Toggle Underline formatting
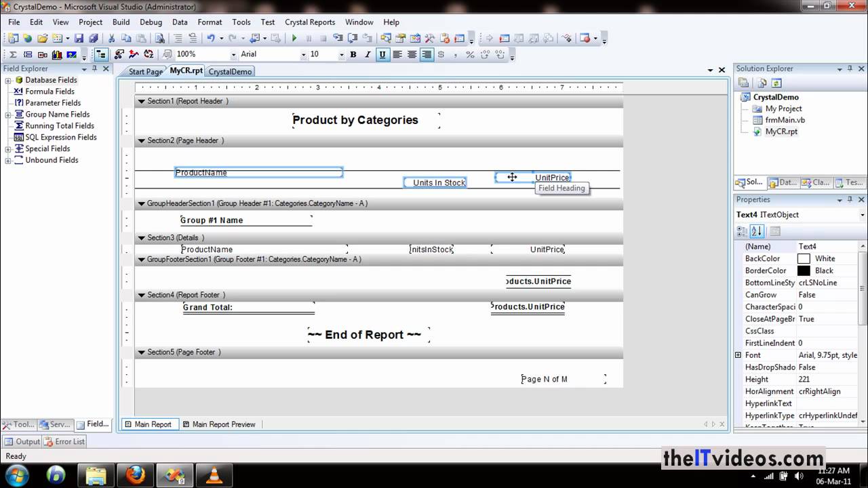This screenshot has height=488, width=868. 382,54
